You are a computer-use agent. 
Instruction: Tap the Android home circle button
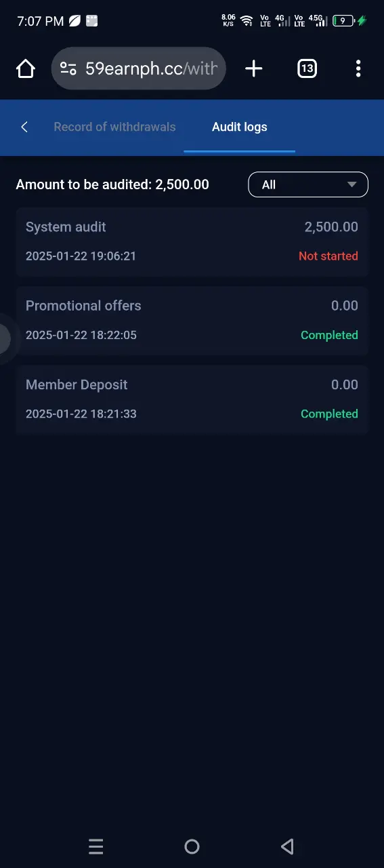pos(192,846)
